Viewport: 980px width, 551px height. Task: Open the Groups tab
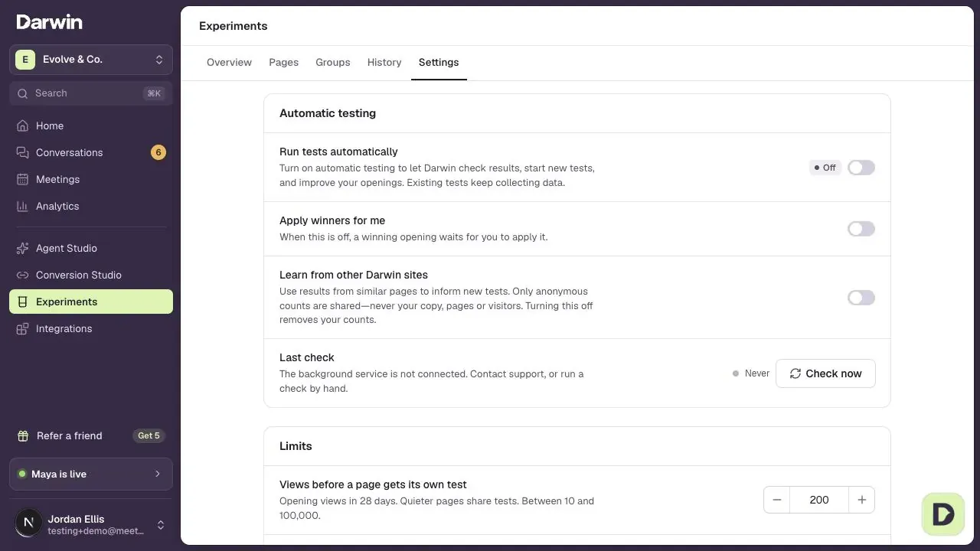333,62
